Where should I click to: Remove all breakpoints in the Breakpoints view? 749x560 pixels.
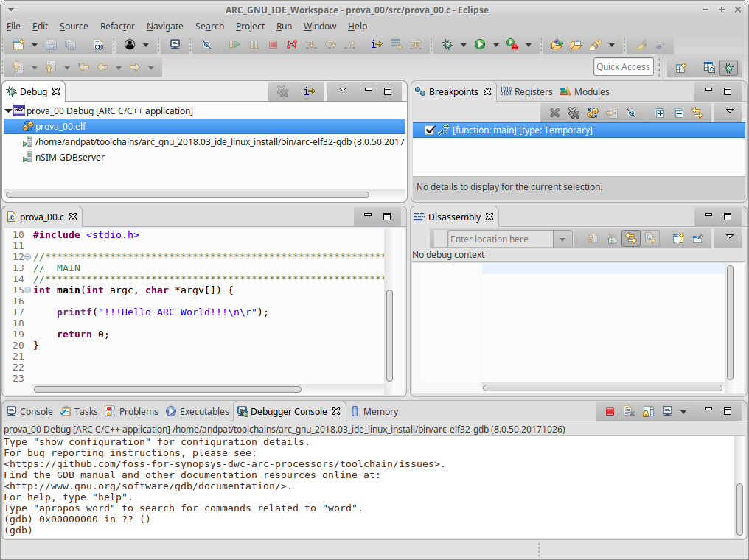[573, 113]
